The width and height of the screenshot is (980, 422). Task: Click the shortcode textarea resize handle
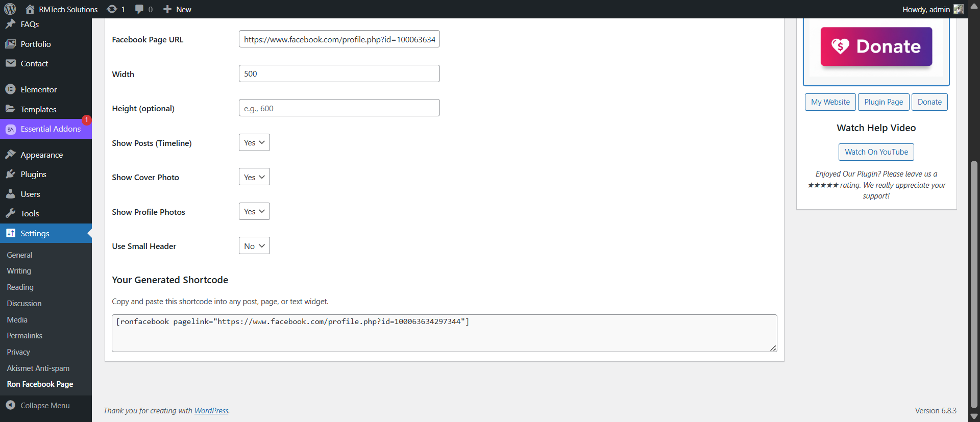click(773, 348)
